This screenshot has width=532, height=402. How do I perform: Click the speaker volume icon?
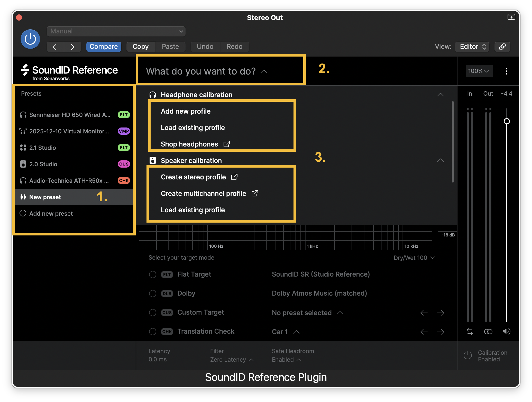[x=506, y=331]
